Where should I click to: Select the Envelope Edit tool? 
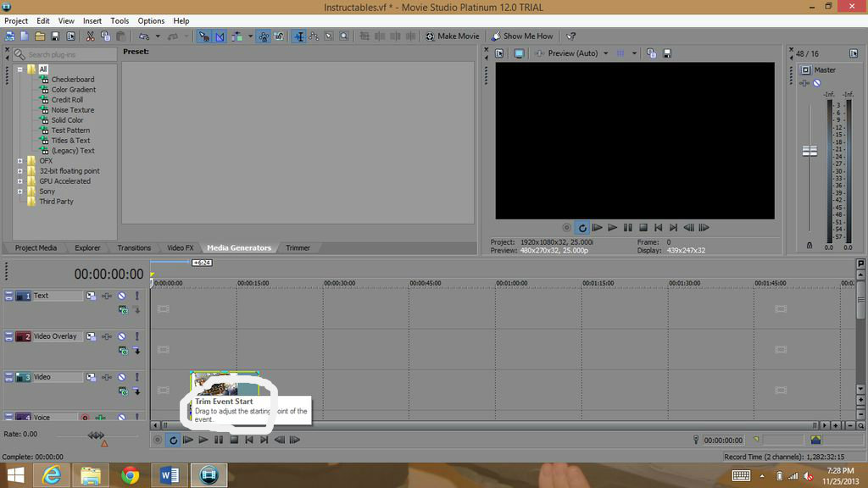[314, 36]
